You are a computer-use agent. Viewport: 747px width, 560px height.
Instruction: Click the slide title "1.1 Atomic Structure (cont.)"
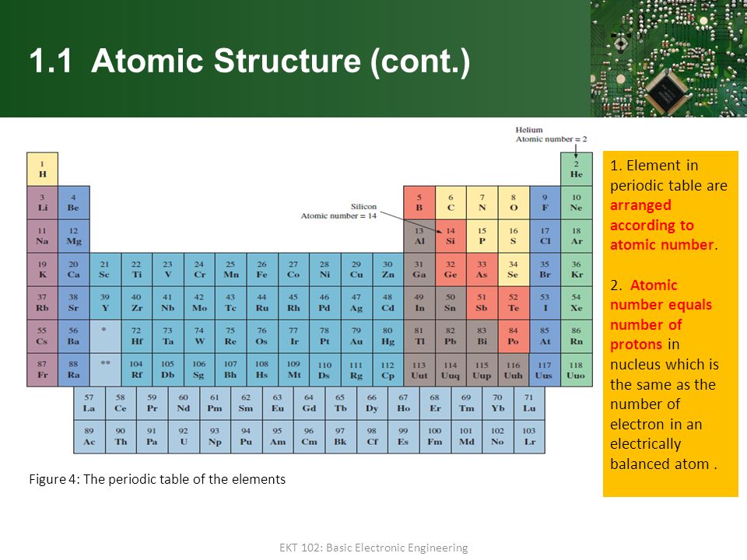pyautogui.click(x=250, y=61)
